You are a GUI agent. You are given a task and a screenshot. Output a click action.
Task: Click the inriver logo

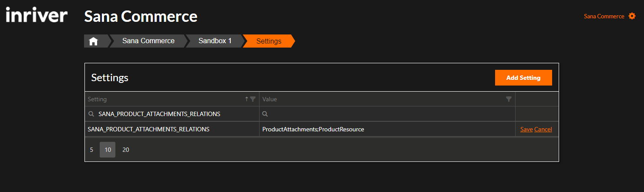tap(37, 16)
